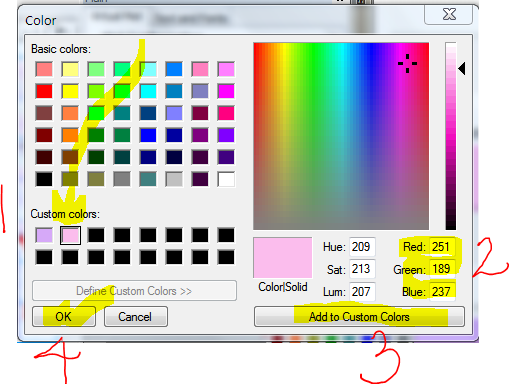Choose bright cyan in Basic colors
The height and width of the screenshot is (384, 509).
(x=148, y=91)
